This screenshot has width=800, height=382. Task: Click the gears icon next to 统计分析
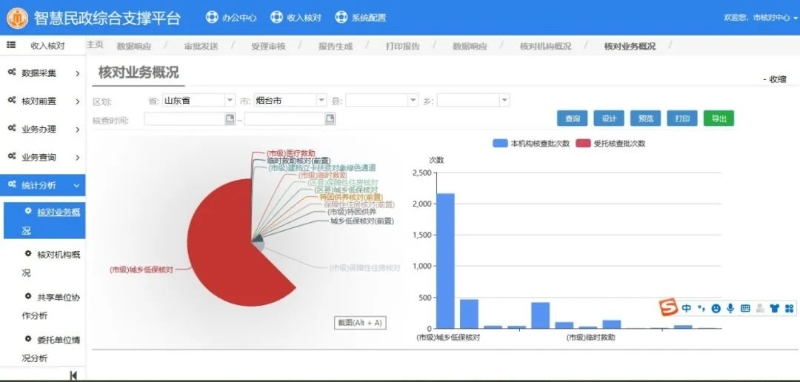(x=11, y=185)
